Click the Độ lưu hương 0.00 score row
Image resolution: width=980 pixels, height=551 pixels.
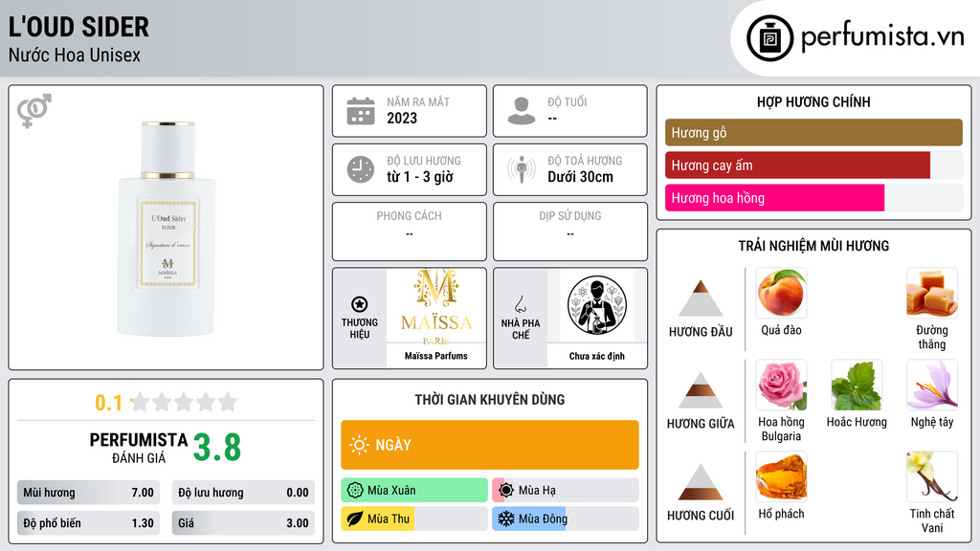tap(243, 493)
